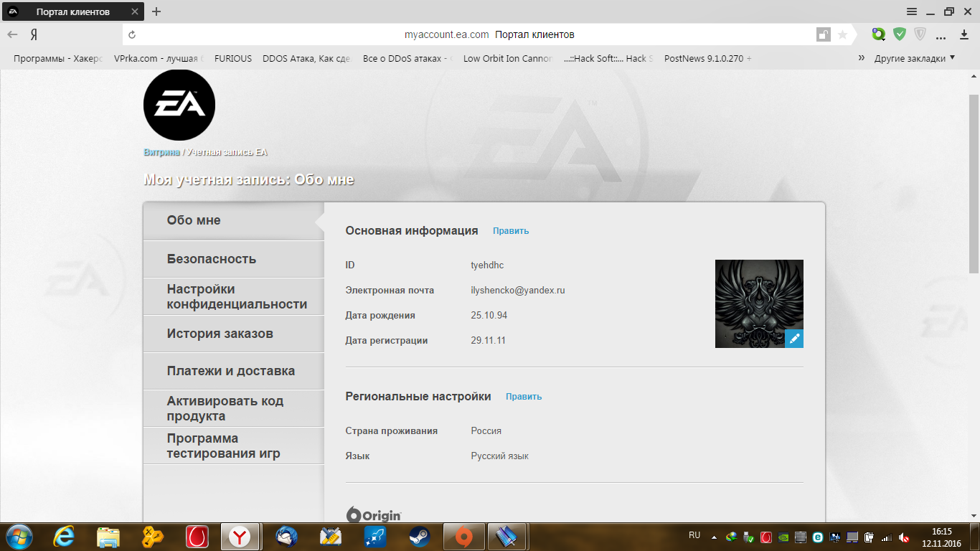Click the taskbar clock showing 16:15
980x551 pixels.
click(x=941, y=537)
